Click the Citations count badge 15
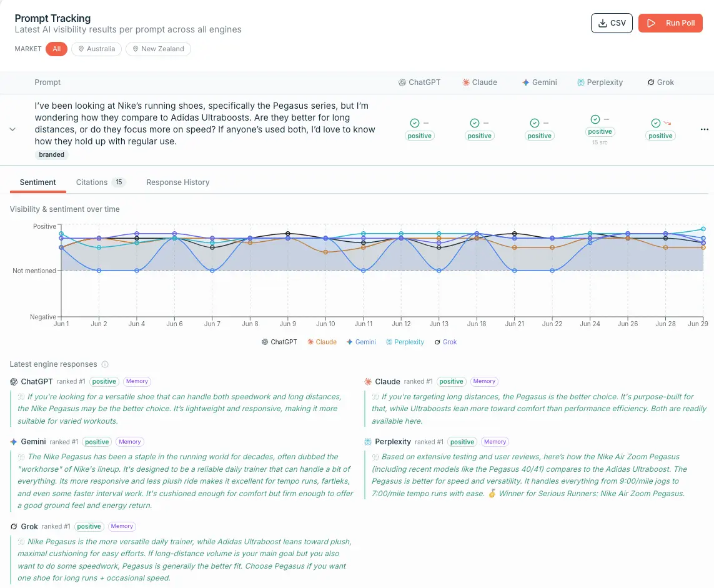This screenshot has width=714, height=588. pos(119,182)
